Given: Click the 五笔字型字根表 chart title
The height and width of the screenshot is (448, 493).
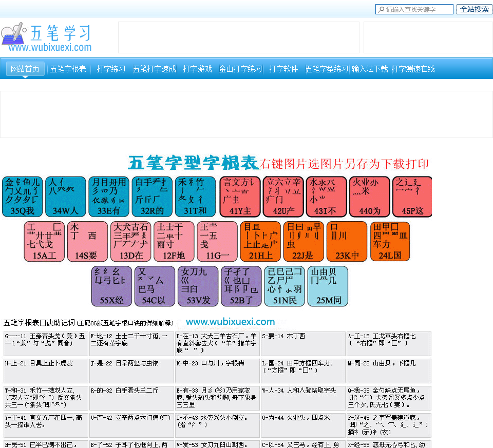Looking at the screenshot, I should (x=194, y=163).
